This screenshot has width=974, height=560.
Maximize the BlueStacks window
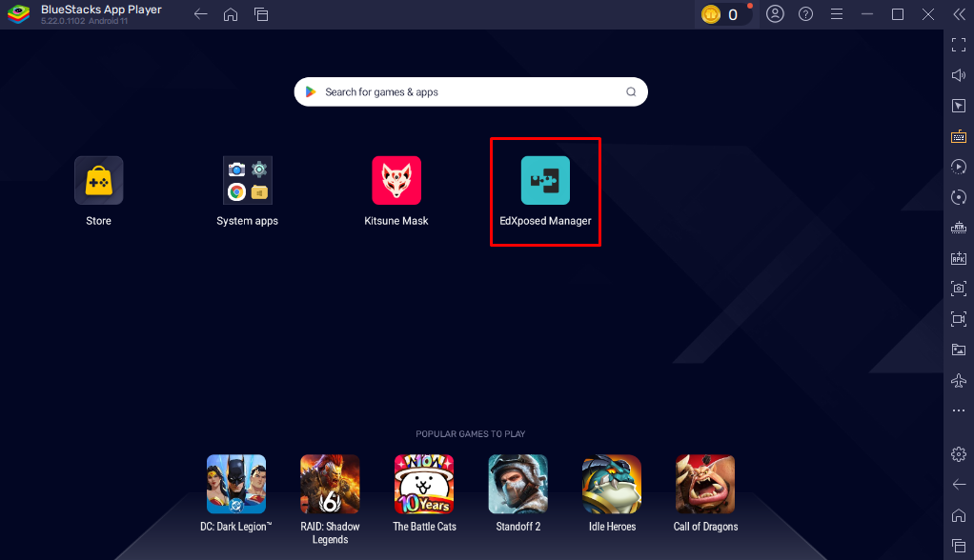point(898,14)
